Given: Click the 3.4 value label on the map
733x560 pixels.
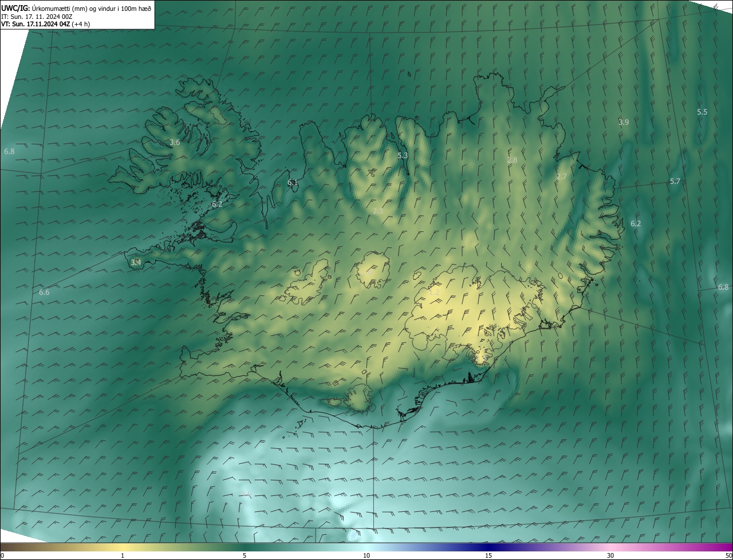Looking at the screenshot, I should (136, 262).
